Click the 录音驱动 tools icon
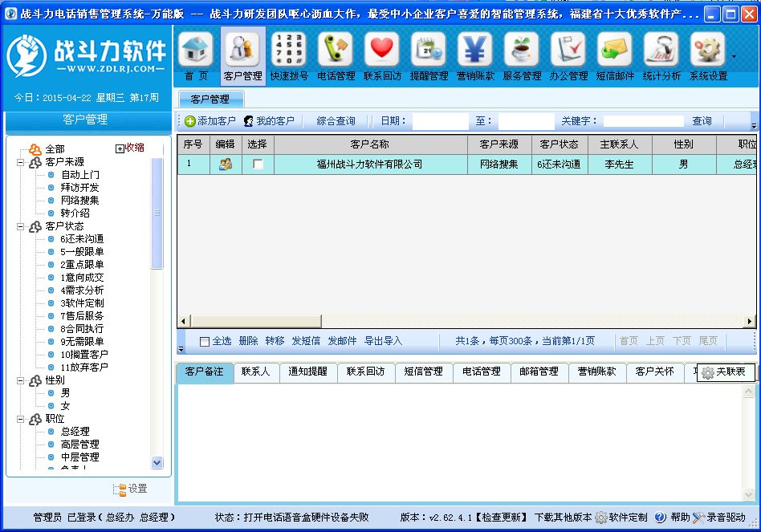 coord(698,518)
